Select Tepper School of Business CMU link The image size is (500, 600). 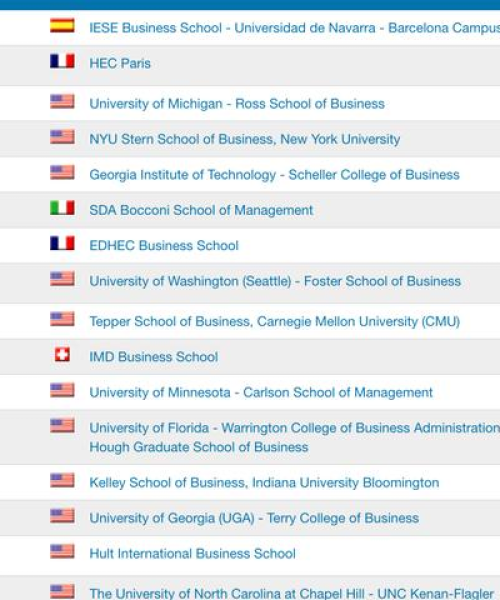click(x=275, y=322)
